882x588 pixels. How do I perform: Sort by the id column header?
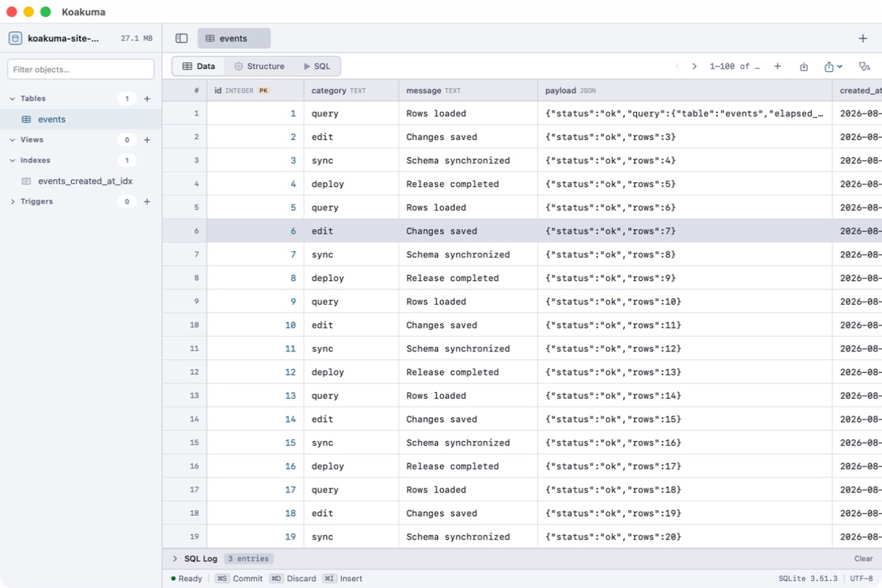256,90
